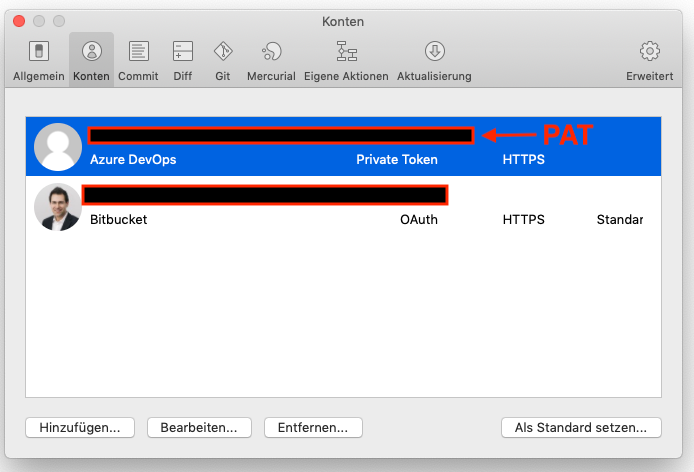
Task: Click HTTPS in the Bitbucket row
Action: [x=524, y=220]
